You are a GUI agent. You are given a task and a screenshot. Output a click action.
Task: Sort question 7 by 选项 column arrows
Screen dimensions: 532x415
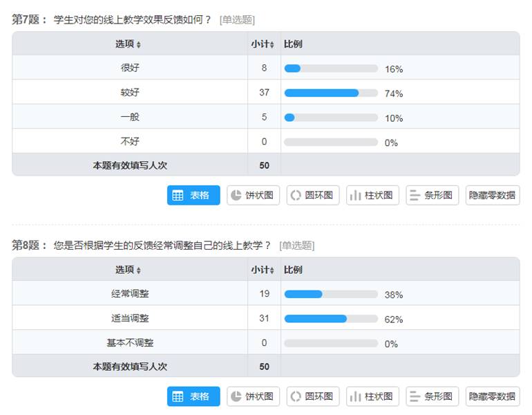click(138, 44)
